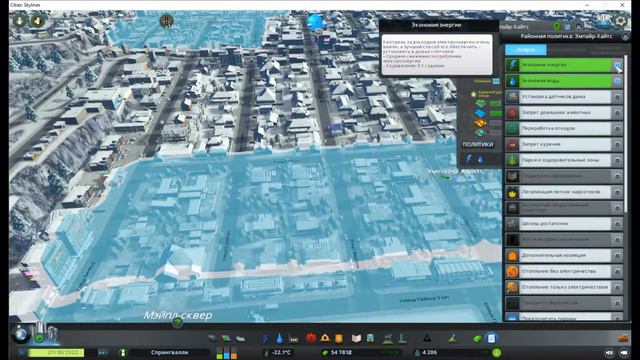Open the Districts tool menu
640x360 pixels.
240,338
